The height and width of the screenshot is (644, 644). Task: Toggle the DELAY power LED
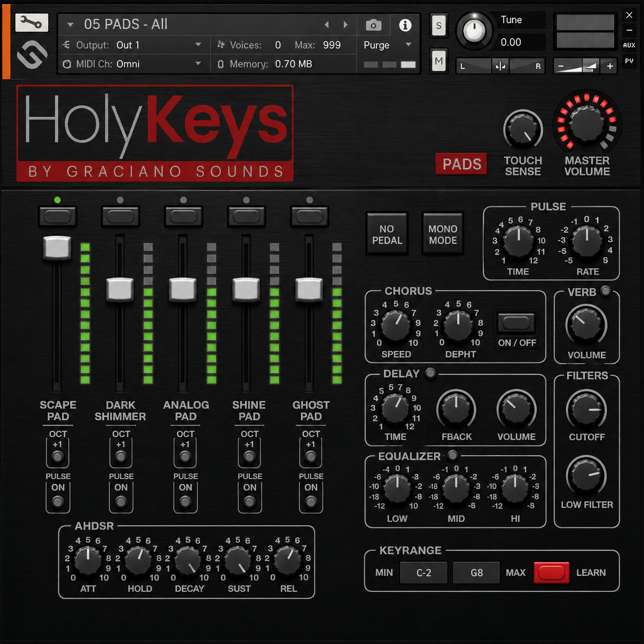tap(430, 373)
